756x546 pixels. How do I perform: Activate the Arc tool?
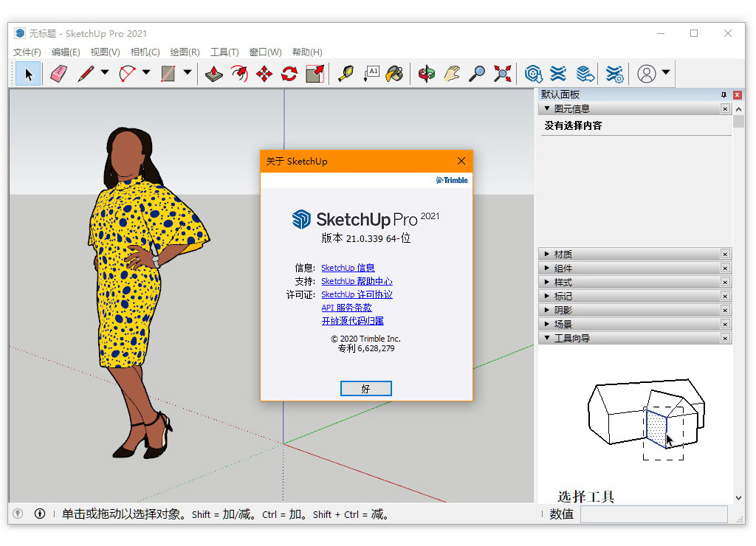127,74
